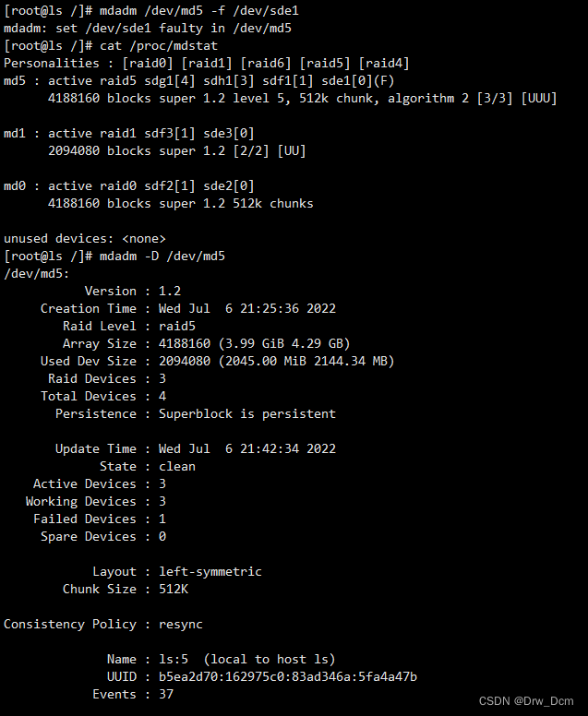This screenshot has height=716, width=588.
Task: Click the Failed Devices count
Action: coord(162,519)
